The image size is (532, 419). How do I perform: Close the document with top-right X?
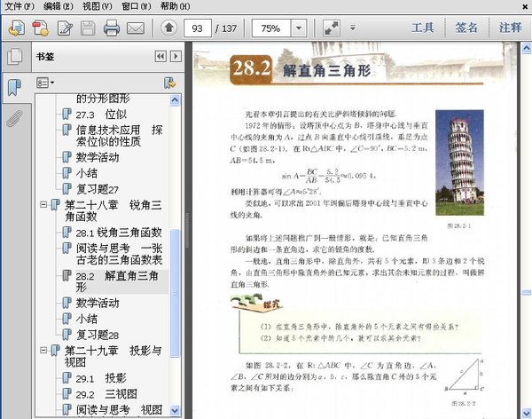[525, 6]
